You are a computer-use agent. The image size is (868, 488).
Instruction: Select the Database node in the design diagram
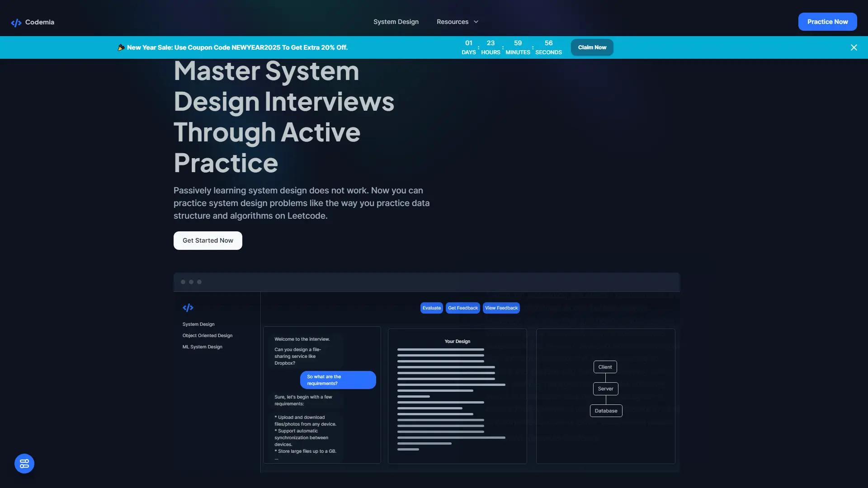(x=606, y=410)
